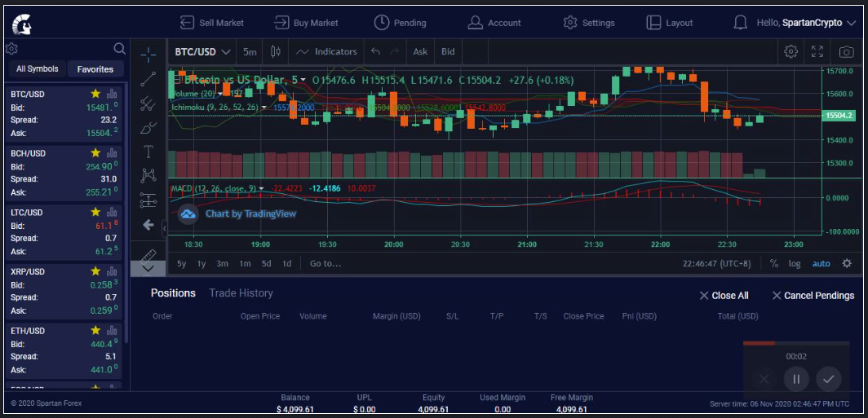Expand the BTC/USD symbol dropdown
Viewport: 868px width, 418px height.
click(201, 51)
